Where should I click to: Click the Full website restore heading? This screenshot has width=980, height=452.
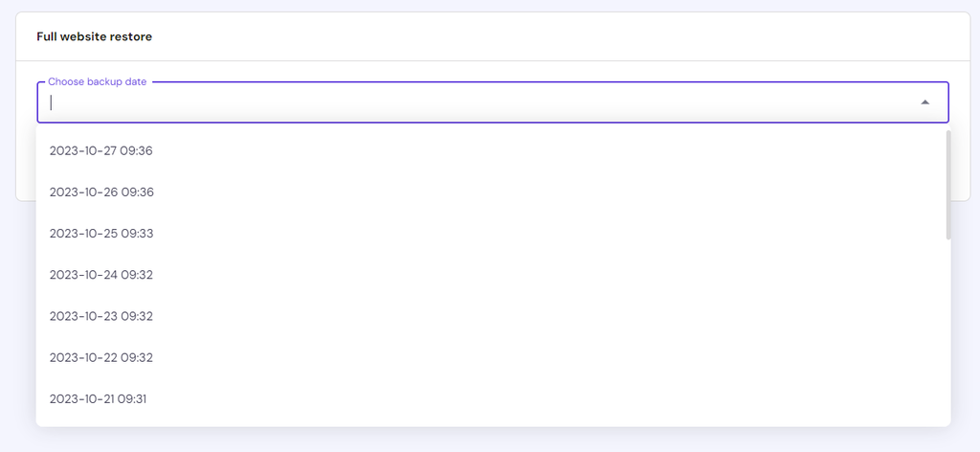95,37
